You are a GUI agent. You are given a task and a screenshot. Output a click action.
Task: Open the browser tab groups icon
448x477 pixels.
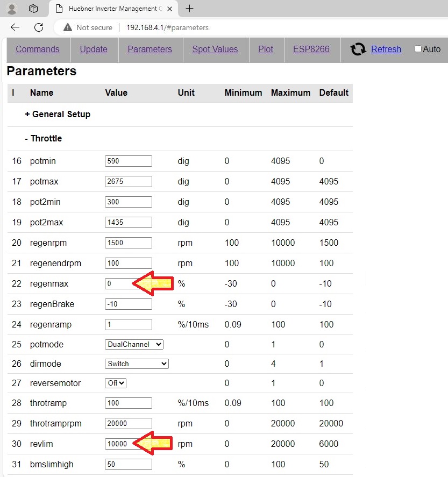pyautogui.click(x=33, y=9)
